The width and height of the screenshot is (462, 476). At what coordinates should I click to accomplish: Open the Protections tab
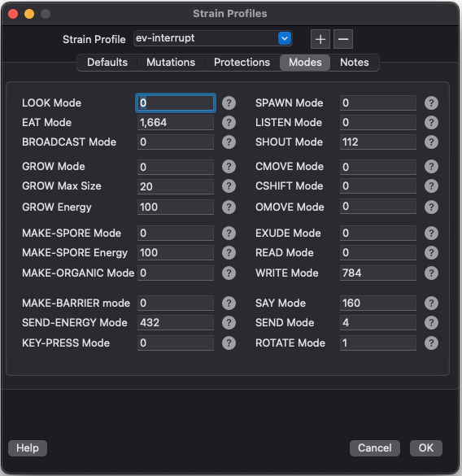point(242,63)
